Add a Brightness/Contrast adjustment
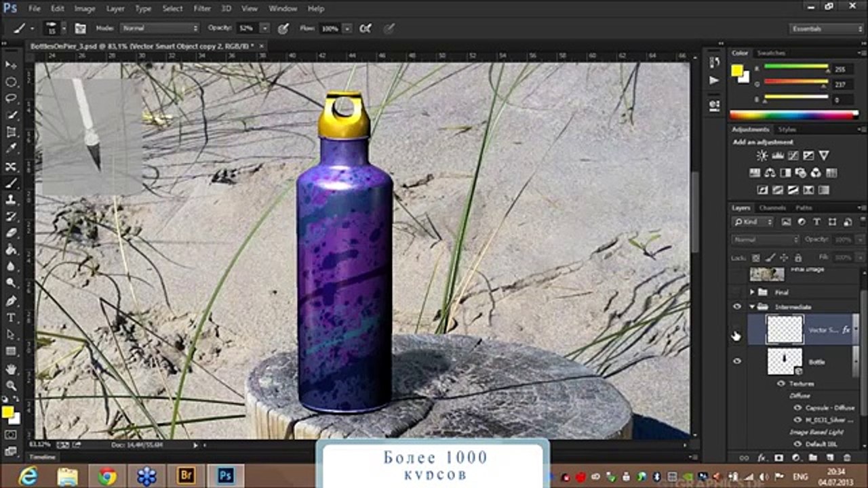 [762, 156]
